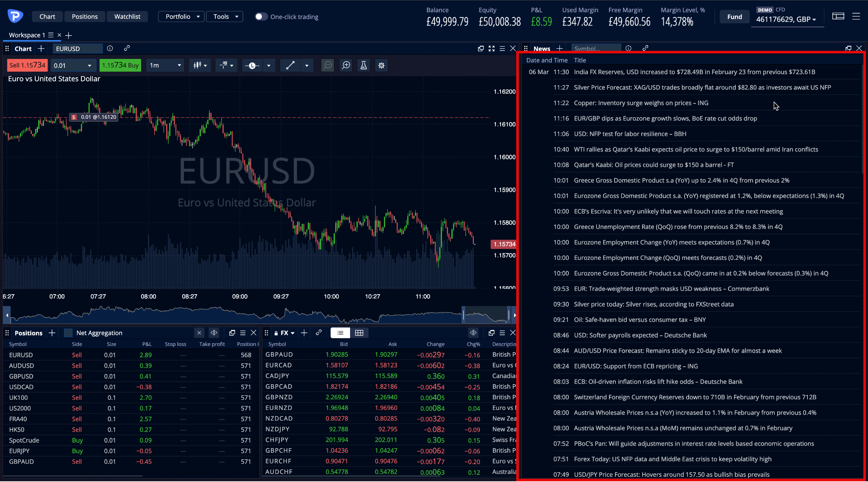Open Positions panel menu icon
This screenshot has height=482, width=868.
click(243, 333)
